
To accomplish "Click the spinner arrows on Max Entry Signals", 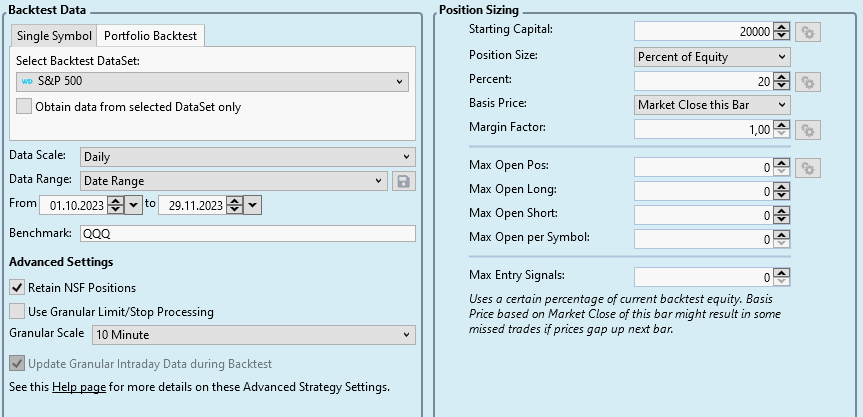I will click(782, 277).
